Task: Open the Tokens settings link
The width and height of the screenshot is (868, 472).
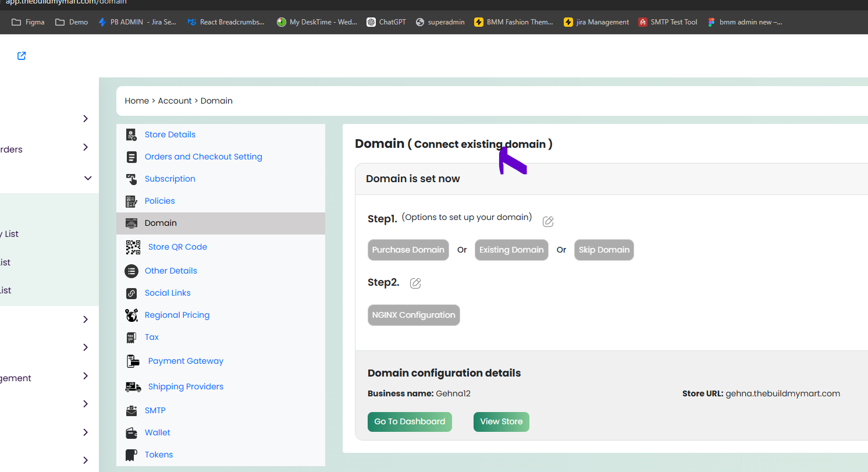Action: click(159, 455)
